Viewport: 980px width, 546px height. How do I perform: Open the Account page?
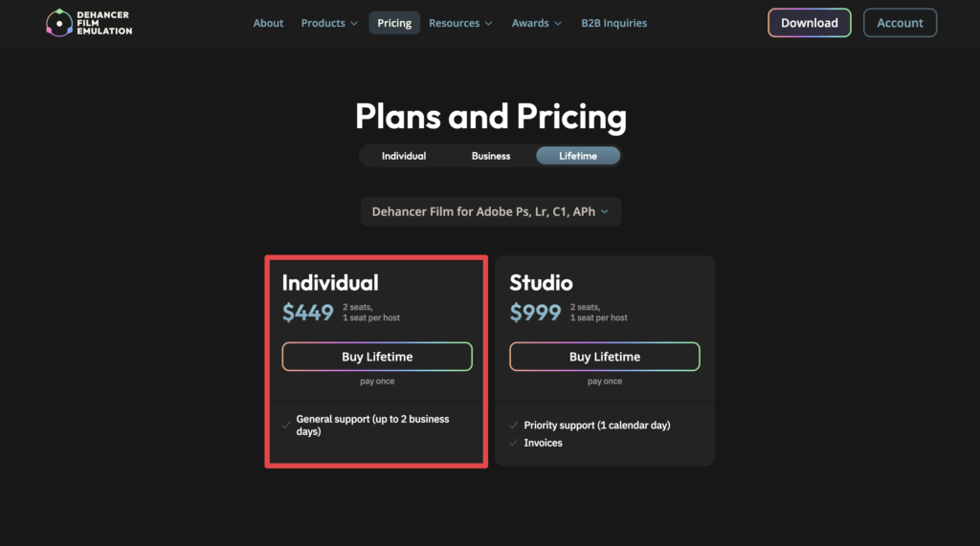point(900,23)
